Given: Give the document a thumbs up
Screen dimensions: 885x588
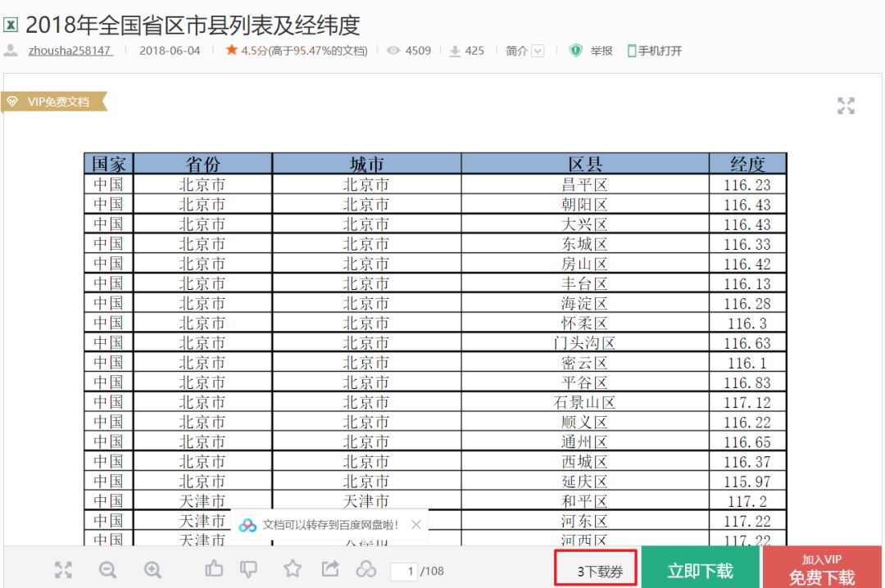Looking at the screenshot, I should pyautogui.click(x=214, y=568).
